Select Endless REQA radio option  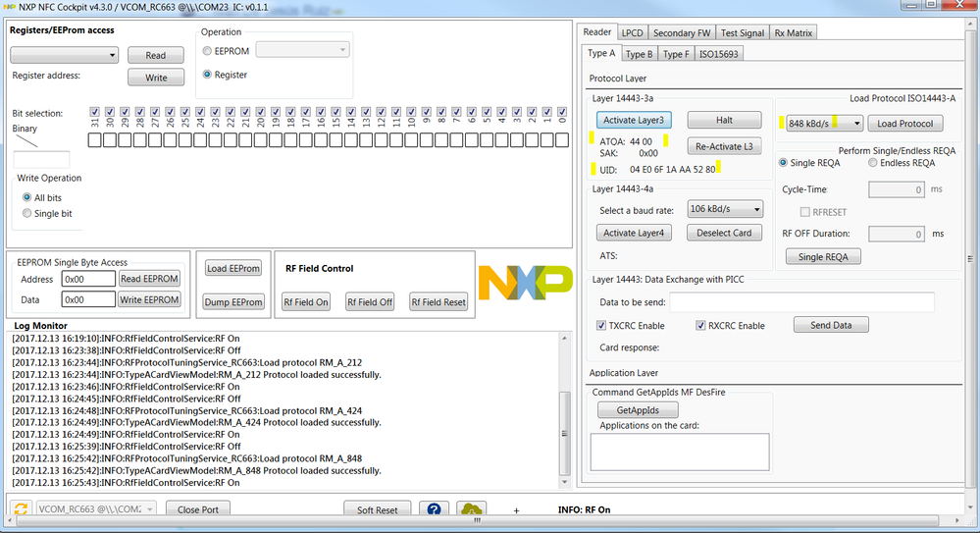click(x=872, y=163)
